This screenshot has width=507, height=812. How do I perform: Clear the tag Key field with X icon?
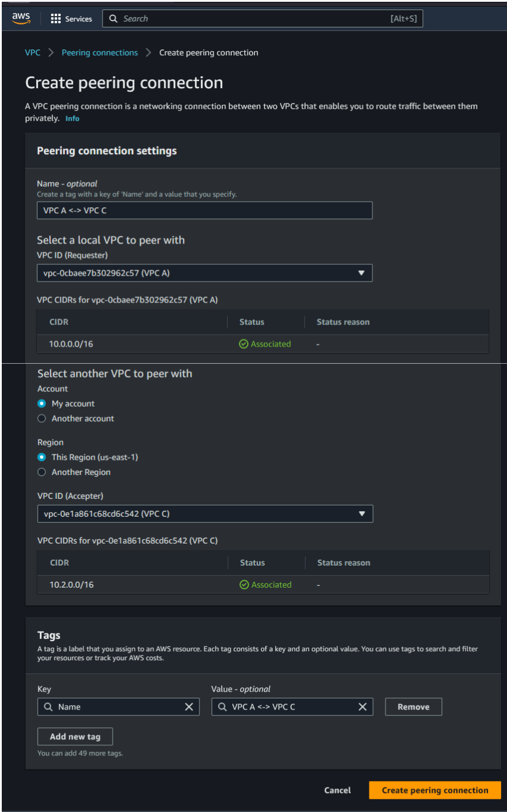click(x=189, y=707)
